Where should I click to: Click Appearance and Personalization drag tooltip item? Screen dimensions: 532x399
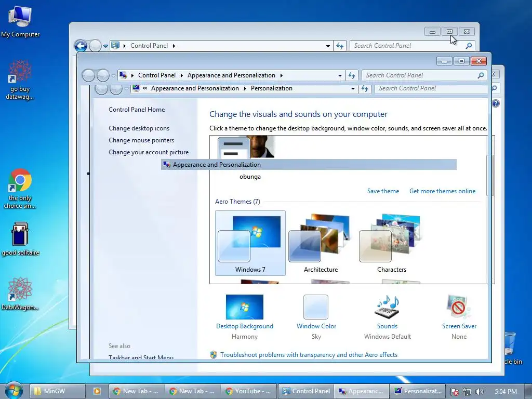pyautogui.click(x=309, y=165)
